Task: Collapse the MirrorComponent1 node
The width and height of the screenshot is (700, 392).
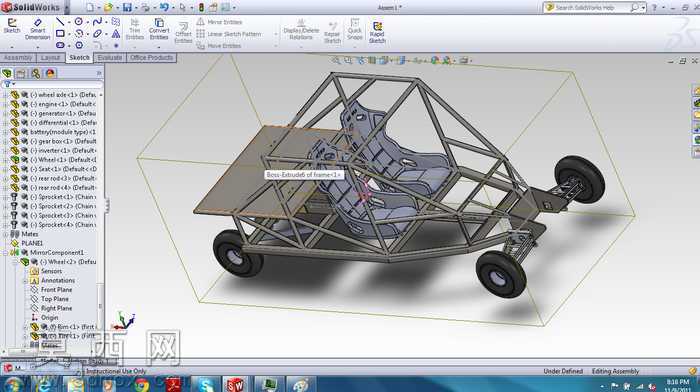Action: click(5, 253)
